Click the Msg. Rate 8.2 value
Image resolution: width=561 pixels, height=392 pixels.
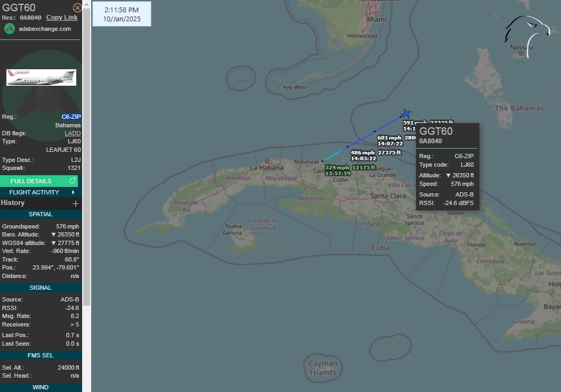pyautogui.click(x=75, y=316)
